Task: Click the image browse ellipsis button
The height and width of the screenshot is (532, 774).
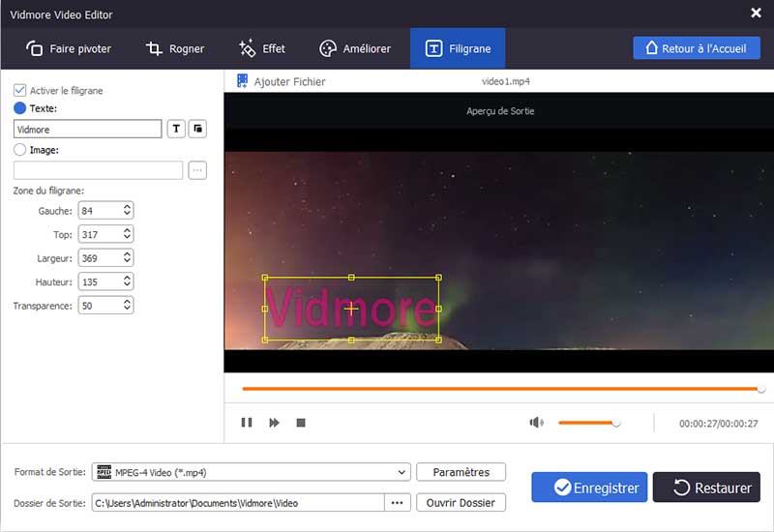Action: [x=197, y=170]
